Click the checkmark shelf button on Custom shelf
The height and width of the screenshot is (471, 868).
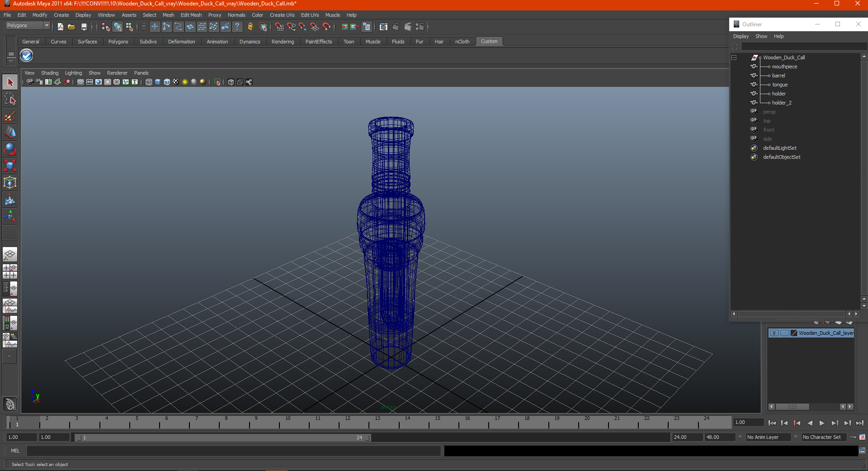[x=27, y=56]
